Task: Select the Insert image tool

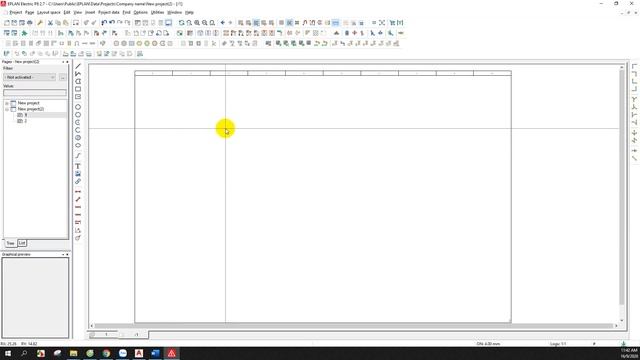Action: coord(78,174)
